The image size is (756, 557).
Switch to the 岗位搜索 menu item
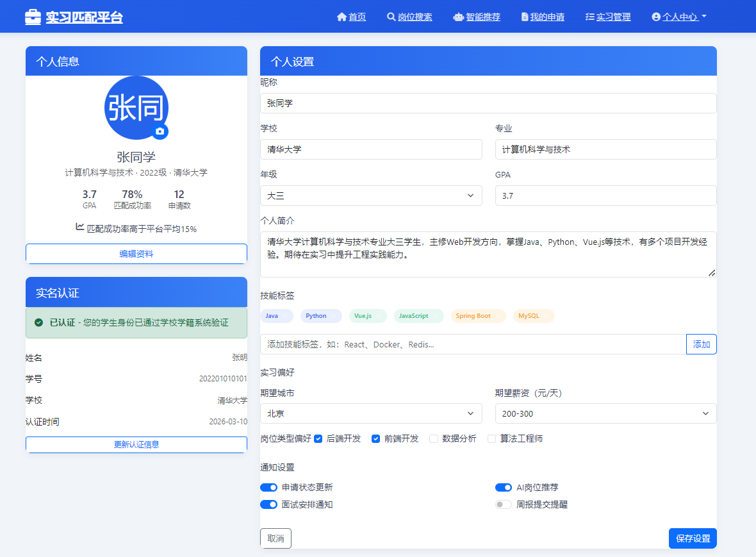tap(415, 17)
